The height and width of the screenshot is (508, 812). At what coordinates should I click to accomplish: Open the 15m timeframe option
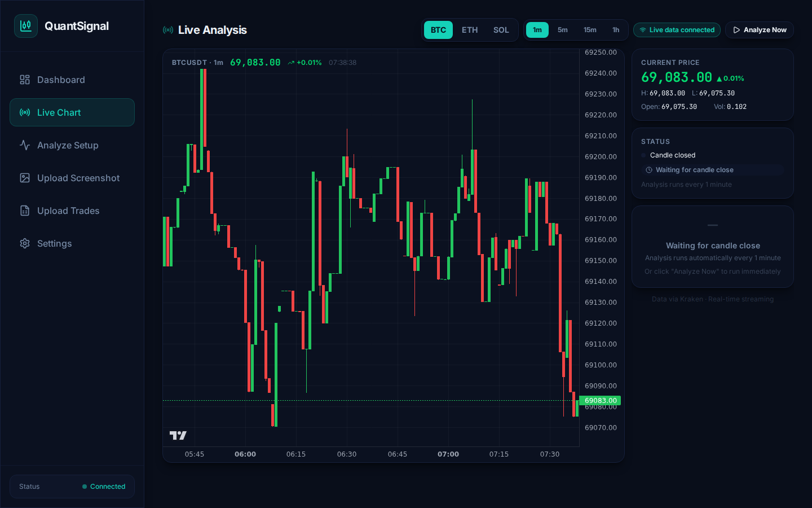point(590,30)
